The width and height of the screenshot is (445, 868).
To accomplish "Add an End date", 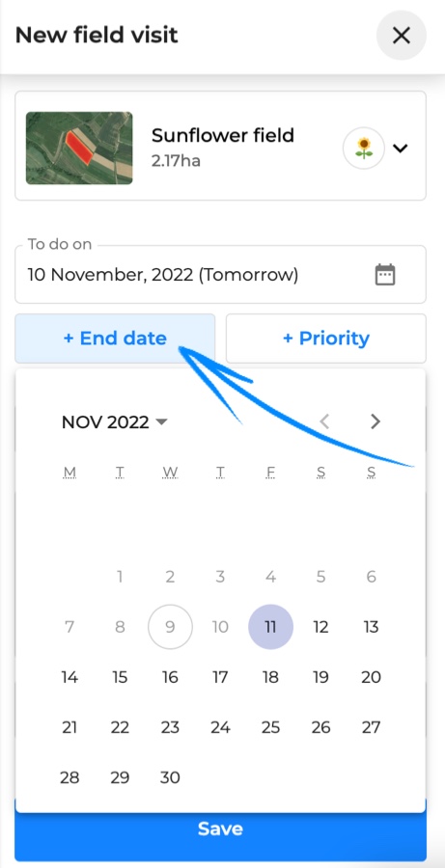I will 115,339.
